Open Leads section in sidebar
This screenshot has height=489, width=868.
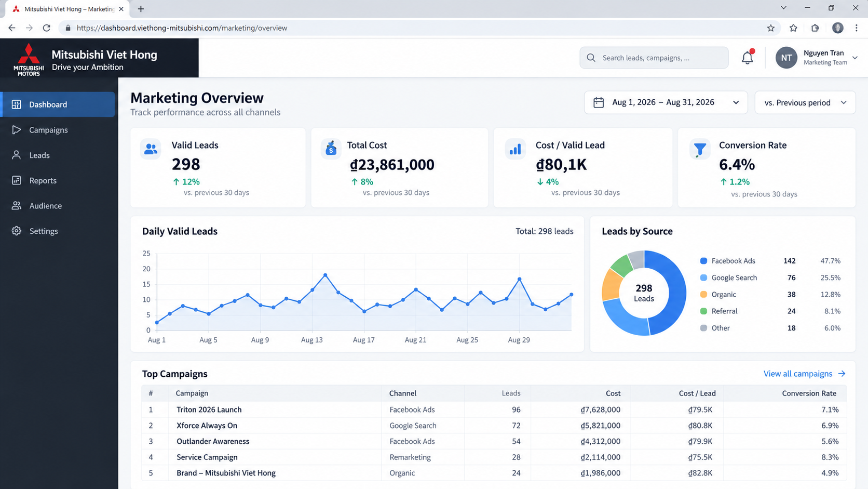[58, 155]
